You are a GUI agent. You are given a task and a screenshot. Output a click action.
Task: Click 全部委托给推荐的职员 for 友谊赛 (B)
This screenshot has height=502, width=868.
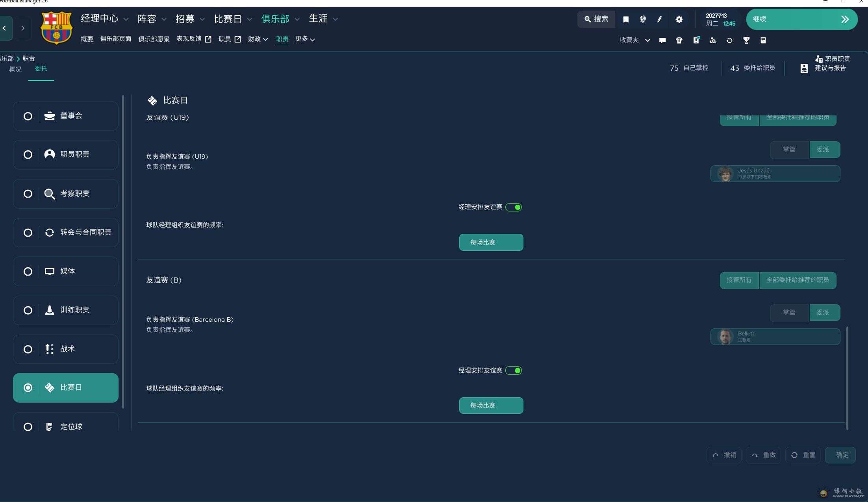798,280
